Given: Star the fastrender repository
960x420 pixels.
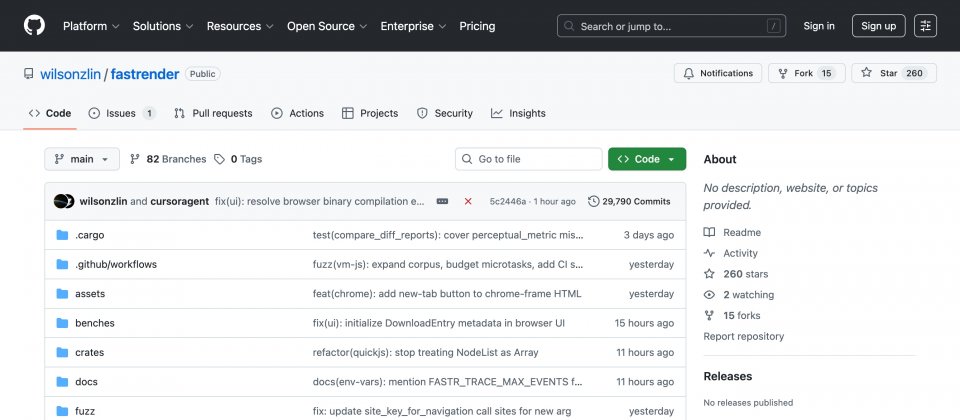Looking at the screenshot, I should pyautogui.click(x=893, y=73).
